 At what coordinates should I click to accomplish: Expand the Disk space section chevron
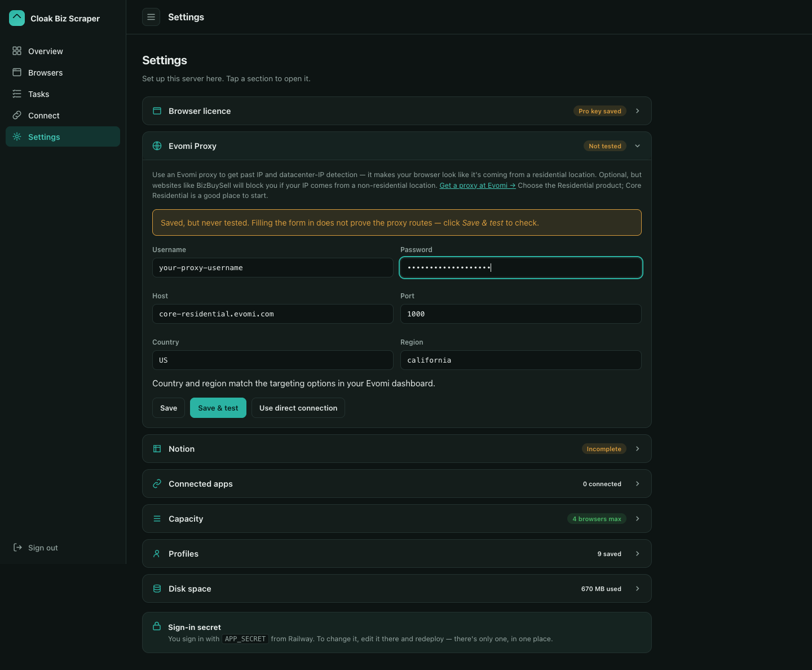pyautogui.click(x=638, y=588)
